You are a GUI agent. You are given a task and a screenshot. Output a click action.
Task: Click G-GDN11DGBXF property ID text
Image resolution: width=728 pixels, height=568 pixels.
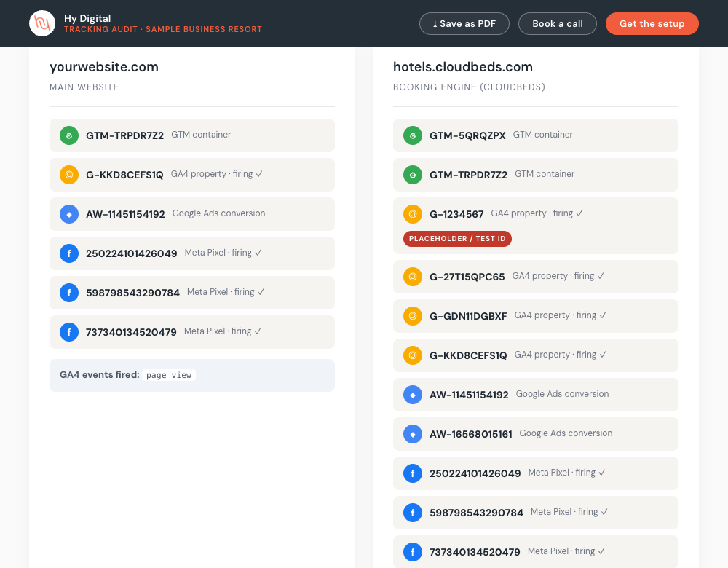[x=468, y=316]
